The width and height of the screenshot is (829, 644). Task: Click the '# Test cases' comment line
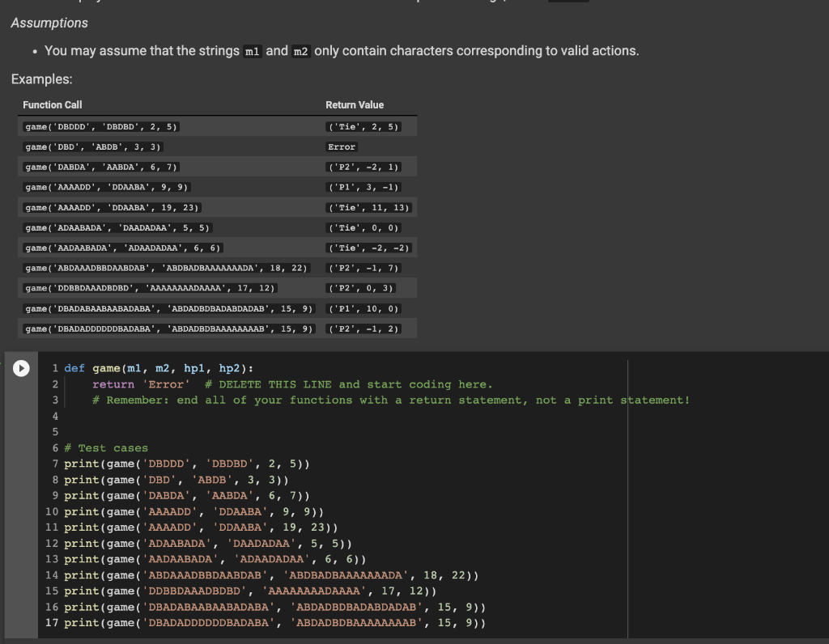pyautogui.click(x=106, y=448)
